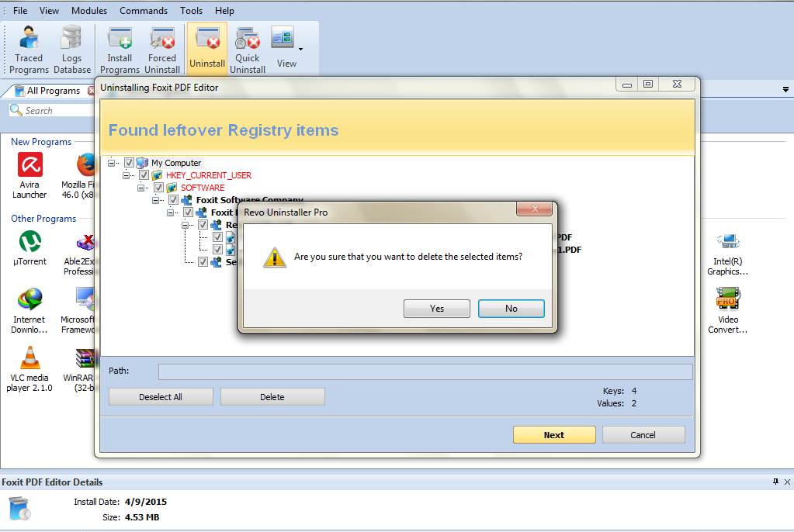The height and width of the screenshot is (532, 794).
Task: Click Deselect All button
Action: click(161, 397)
